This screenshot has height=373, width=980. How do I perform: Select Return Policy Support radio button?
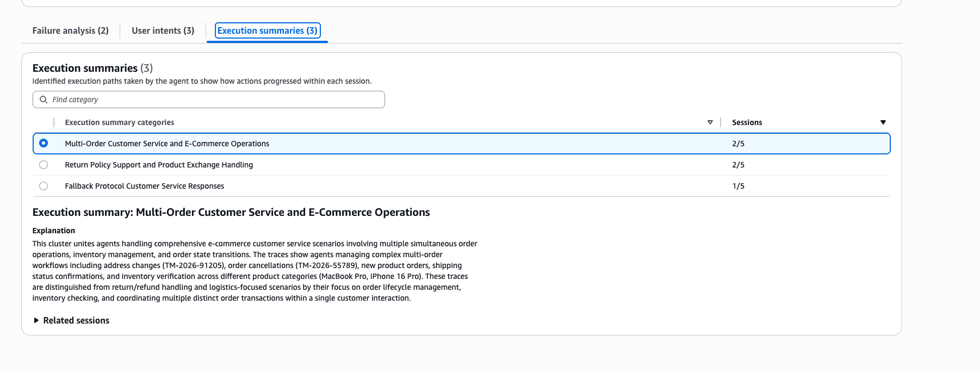pos(44,165)
